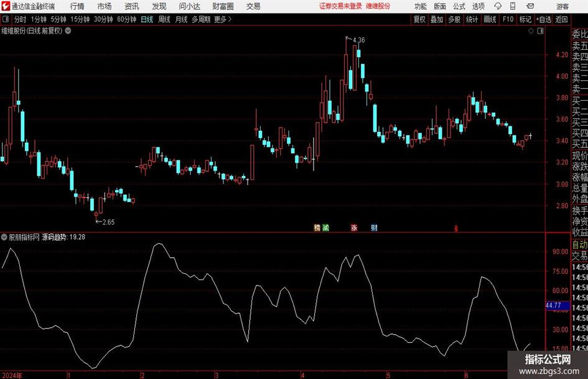Click the 自动 label in side panel
588x379 pixels.
point(580,245)
